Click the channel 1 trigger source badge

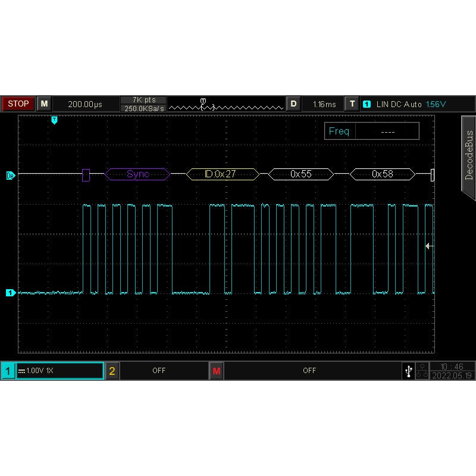coord(367,104)
